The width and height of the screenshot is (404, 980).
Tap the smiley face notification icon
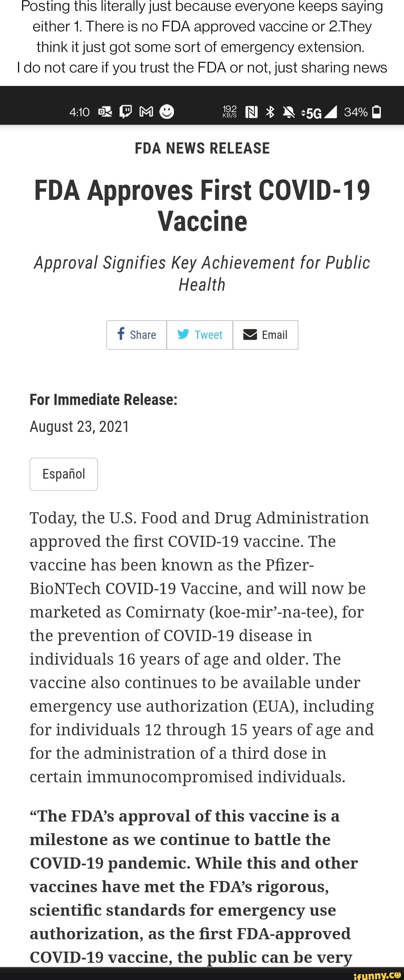pos(167,111)
